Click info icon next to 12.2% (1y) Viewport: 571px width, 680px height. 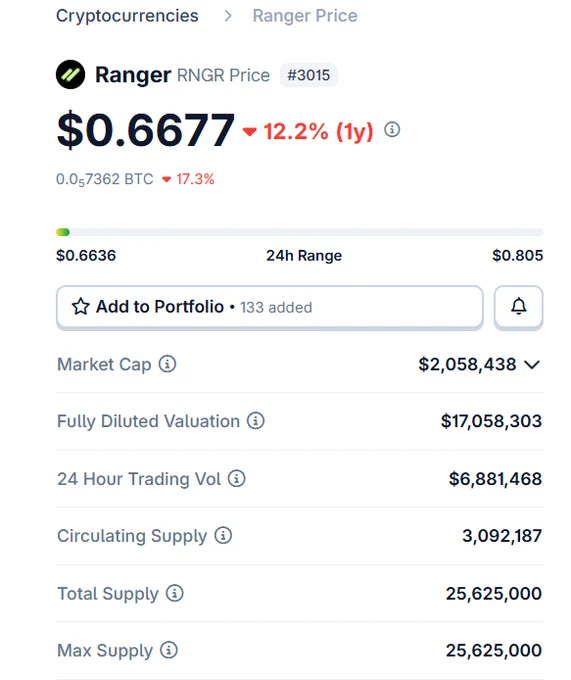click(392, 130)
